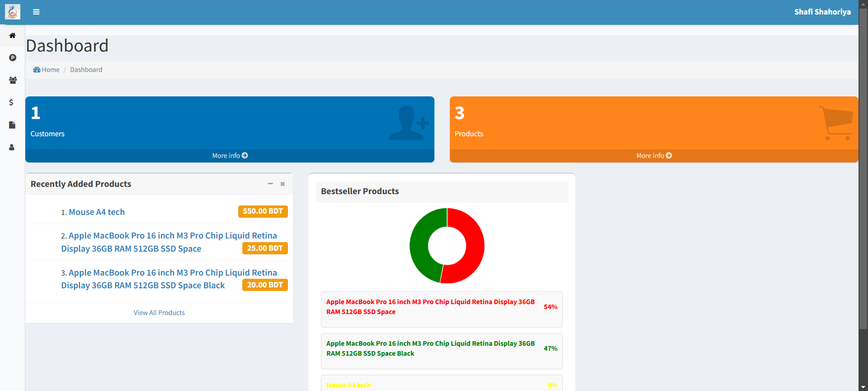The height and width of the screenshot is (391, 868).
Task: Close the Recently Added Products panel
Action: coord(283,184)
